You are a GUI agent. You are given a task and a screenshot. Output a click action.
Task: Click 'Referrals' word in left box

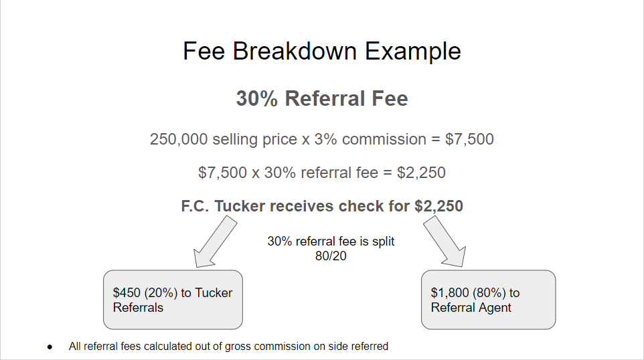coord(138,307)
